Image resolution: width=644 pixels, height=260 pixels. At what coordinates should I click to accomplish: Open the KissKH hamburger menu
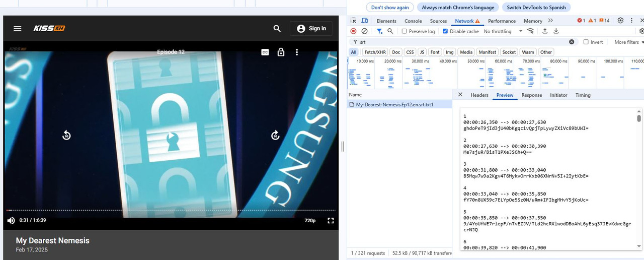[x=18, y=28]
